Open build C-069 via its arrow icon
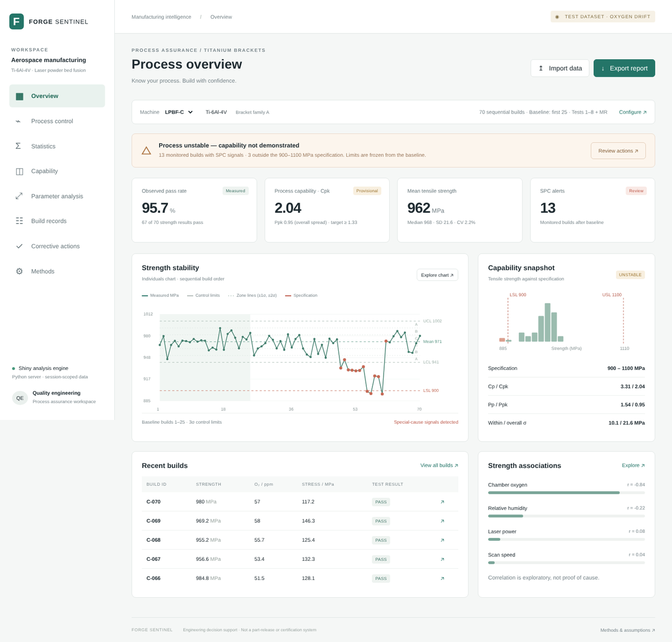This screenshot has width=672, height=642. click(442, 521)
